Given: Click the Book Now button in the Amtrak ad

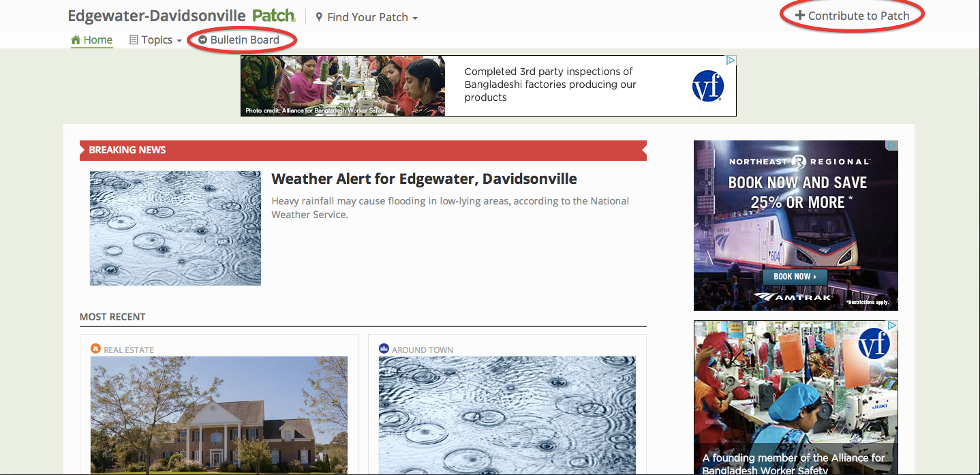Looking at the screenshot, I should point(795,277).
